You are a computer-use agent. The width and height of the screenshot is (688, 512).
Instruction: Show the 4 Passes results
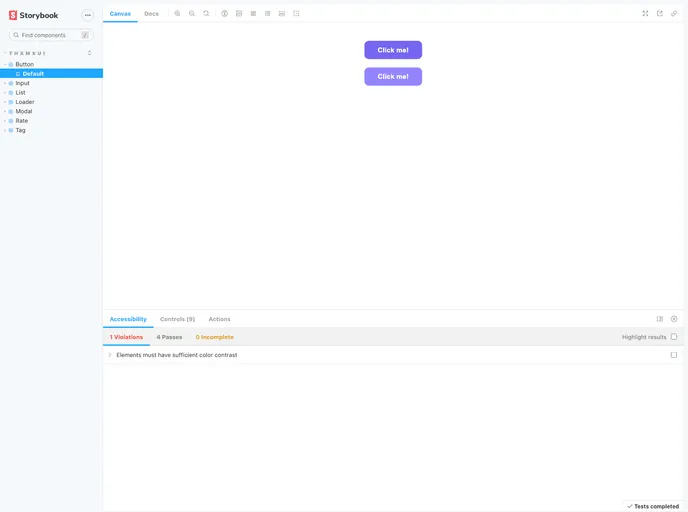(169, 337)
